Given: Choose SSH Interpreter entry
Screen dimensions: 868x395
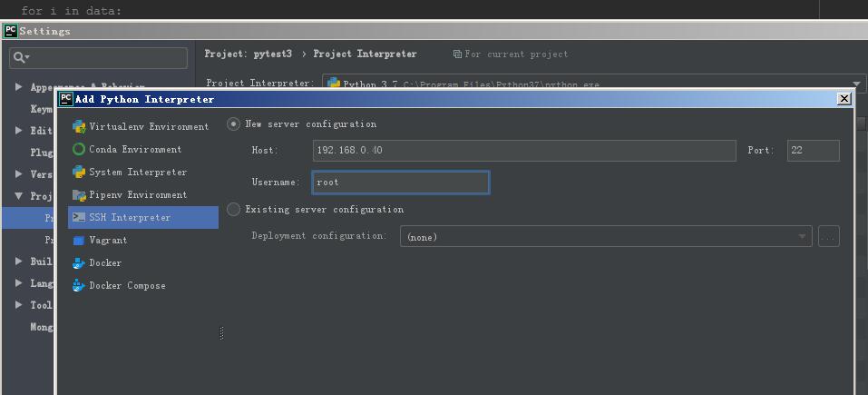Looking at the screenshot, I should coord(142,217).
